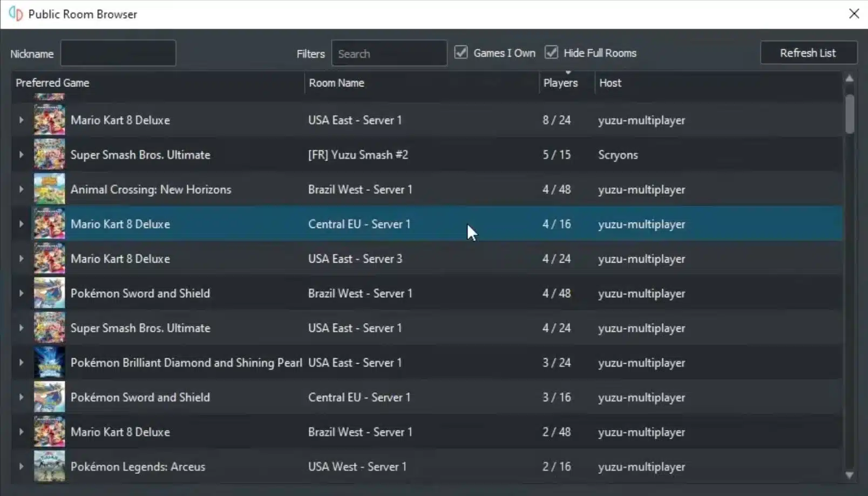Click the "2 / 16" players count
The height and width of the screenshot is (496, 868).
click(557, 466)
